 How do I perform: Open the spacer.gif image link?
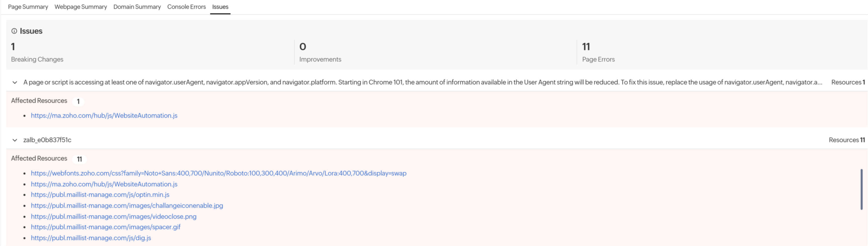pyautogui.click(x=106, y=227)
